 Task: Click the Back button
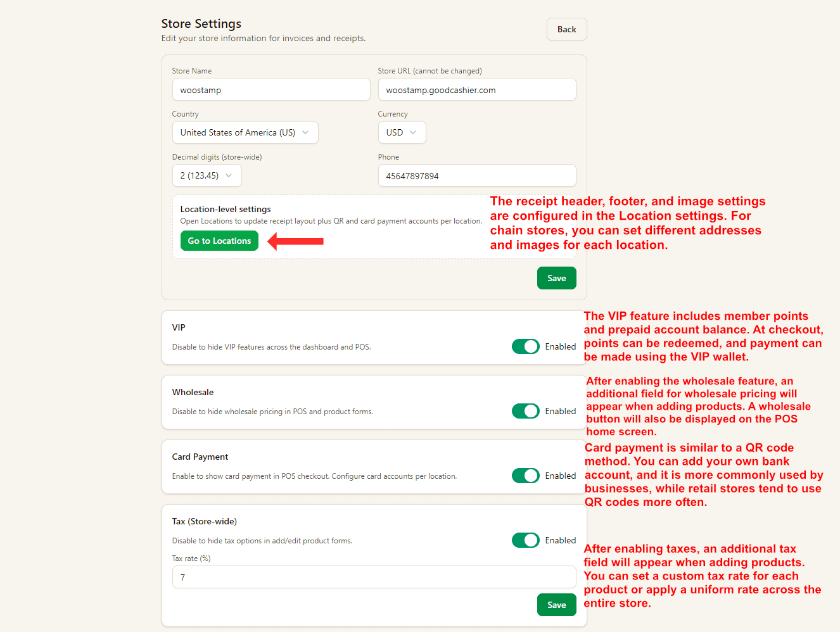pyautogui.click(x=566, y=28)
